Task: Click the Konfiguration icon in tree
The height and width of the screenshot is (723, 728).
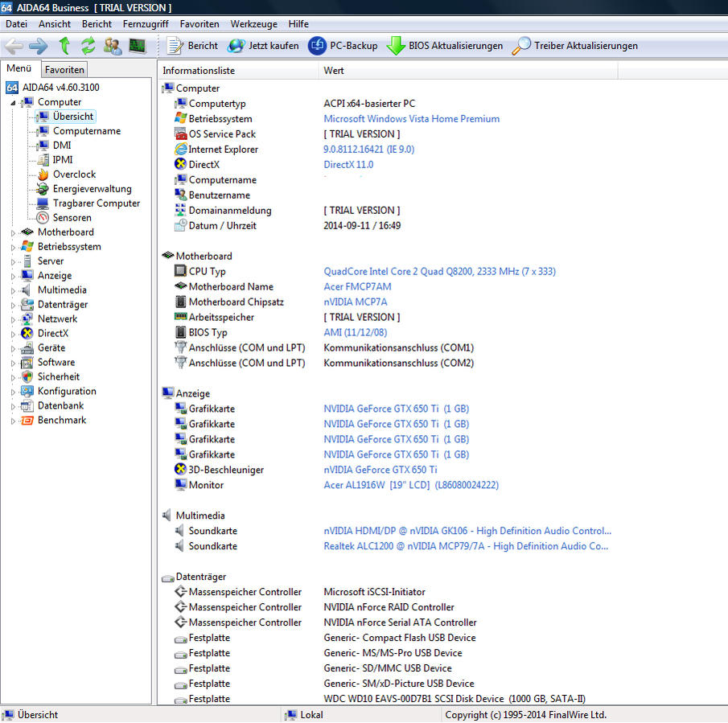Action: pos(27,391)
